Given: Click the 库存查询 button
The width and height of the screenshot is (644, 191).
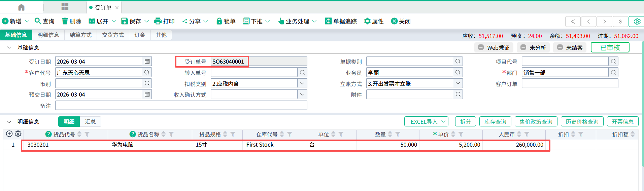Looking at the screenshot, I should [x=495, y=122].
